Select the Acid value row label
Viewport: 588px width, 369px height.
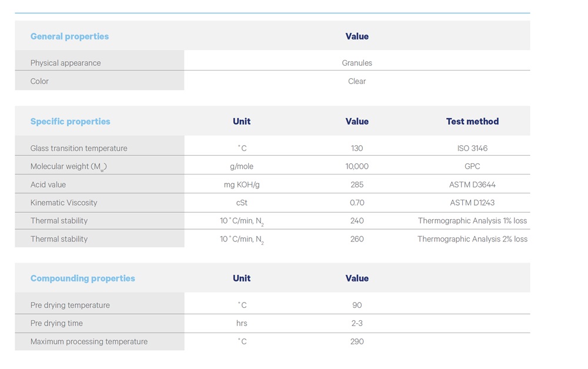48,184
